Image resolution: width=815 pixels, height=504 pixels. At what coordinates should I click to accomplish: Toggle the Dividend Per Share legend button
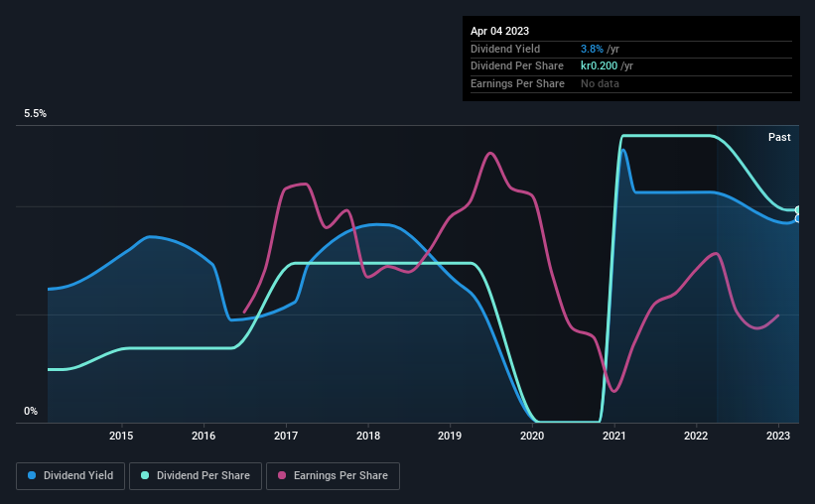pyautogui.click(x=196, y=476)
